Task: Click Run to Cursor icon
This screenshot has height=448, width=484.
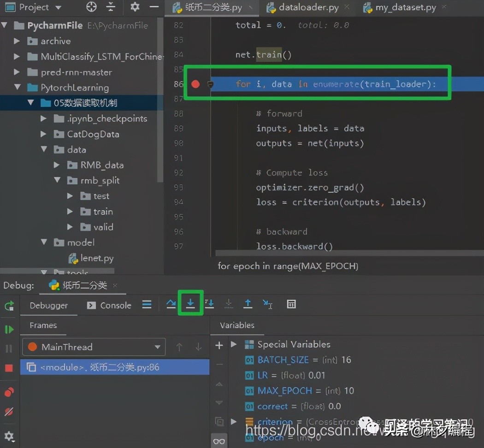Action: [267, 304]
